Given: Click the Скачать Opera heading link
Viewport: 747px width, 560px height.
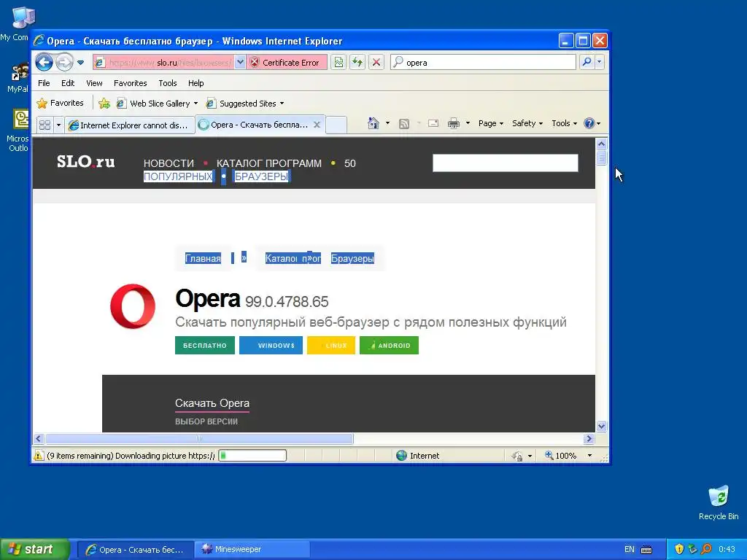Looking at the screenshot, I should click(212, 403).
